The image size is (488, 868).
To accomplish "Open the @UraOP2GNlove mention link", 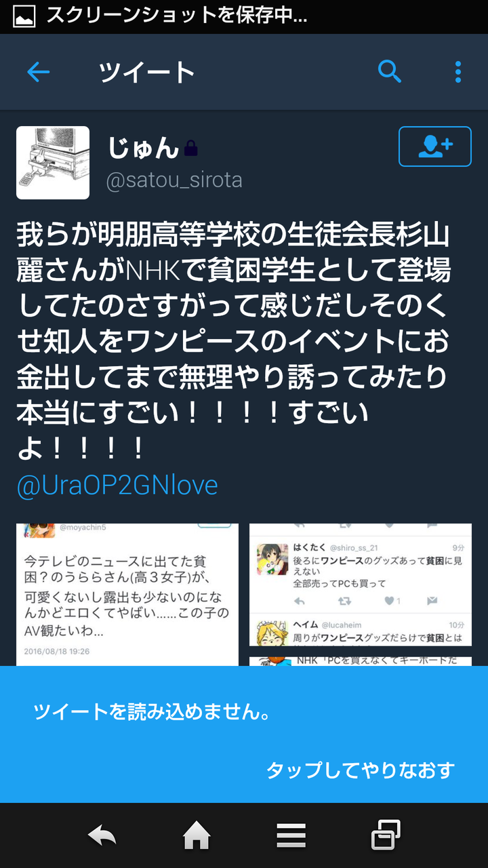I will 117,486.
